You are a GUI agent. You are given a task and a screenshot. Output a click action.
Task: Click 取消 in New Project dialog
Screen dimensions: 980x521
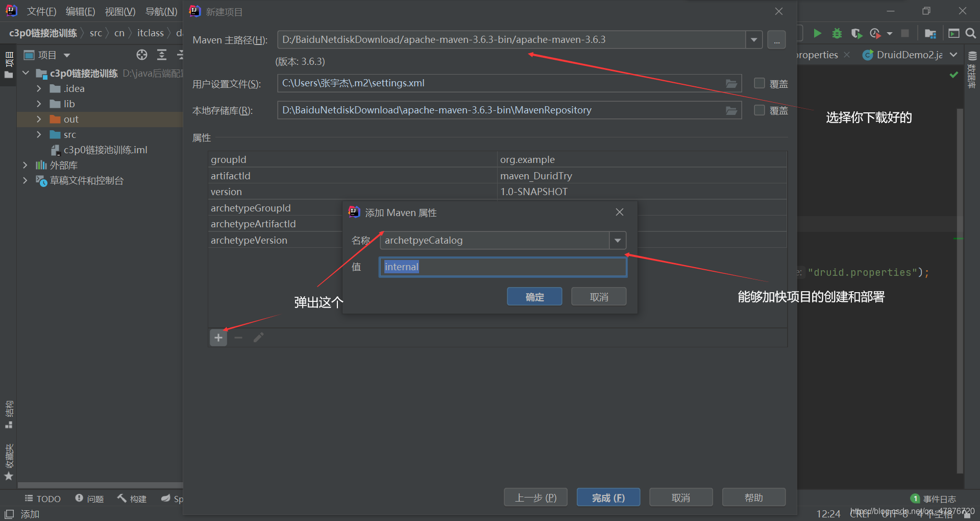(x=681, y=498)
